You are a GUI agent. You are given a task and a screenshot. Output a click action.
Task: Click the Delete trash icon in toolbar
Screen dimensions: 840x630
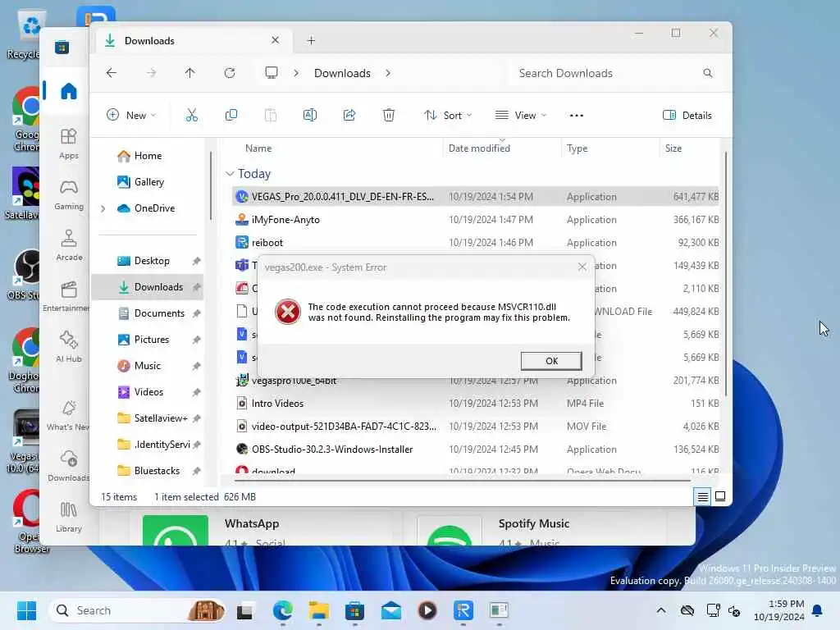pos(389,115)
